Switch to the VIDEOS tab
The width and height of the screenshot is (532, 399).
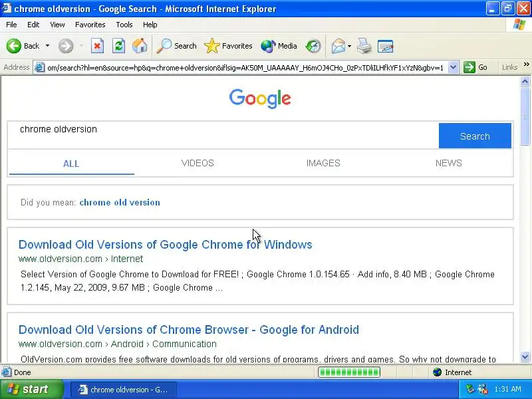point(198,163)
